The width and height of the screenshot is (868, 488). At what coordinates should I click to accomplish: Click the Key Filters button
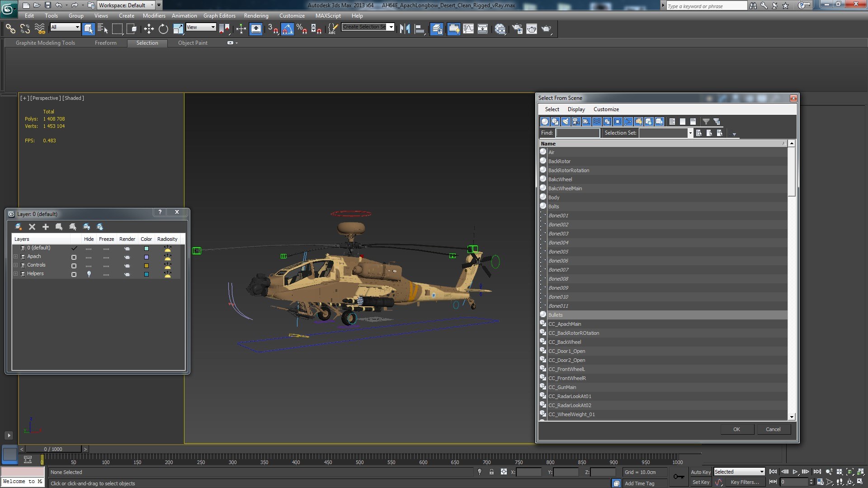(x=745, y=483)
